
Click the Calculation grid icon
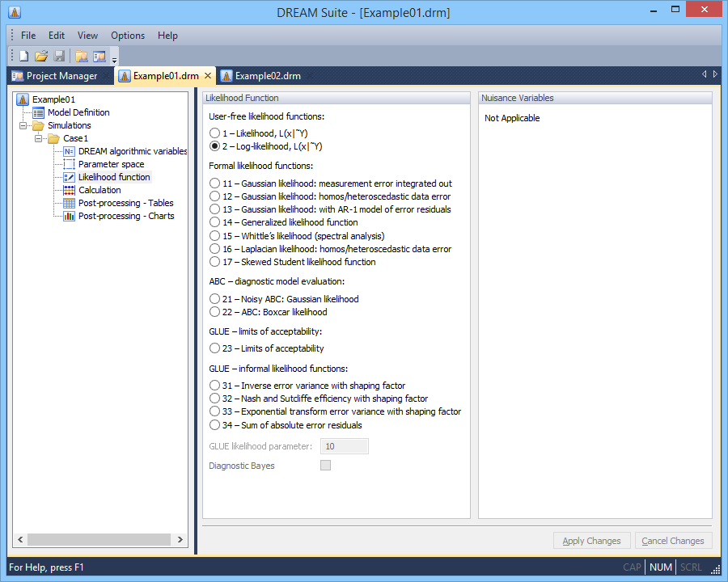click(x=70, y=190)
